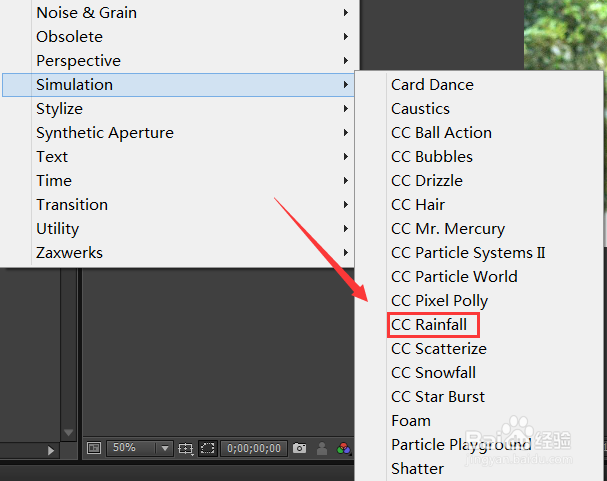Open the Time effects submenu
Image resolution: width=607 pixels, height=481 pixels.
coord(178,181)
